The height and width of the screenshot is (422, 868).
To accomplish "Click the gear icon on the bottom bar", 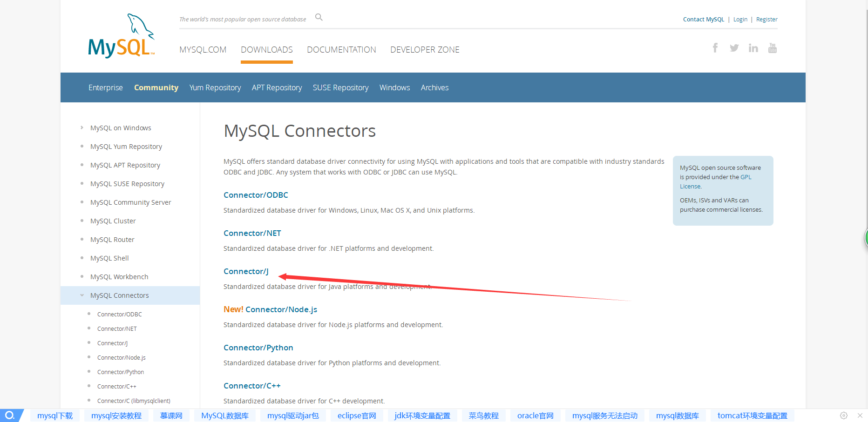I will (x=843, y=415).
